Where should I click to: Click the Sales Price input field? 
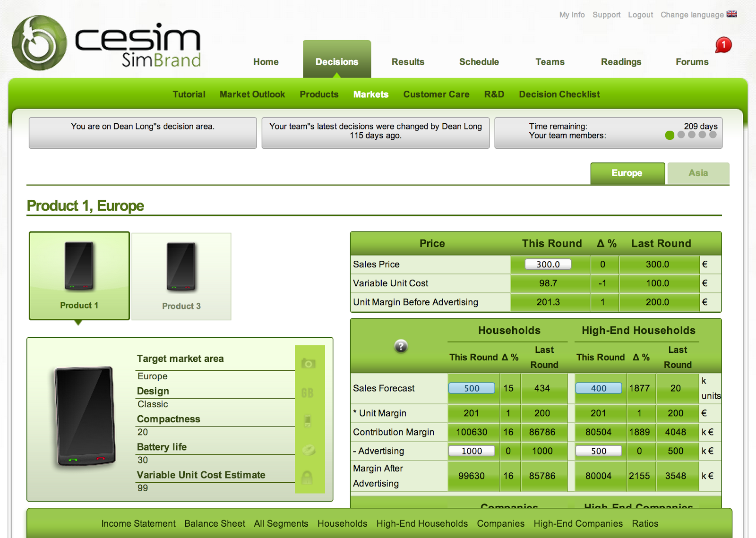549,264
